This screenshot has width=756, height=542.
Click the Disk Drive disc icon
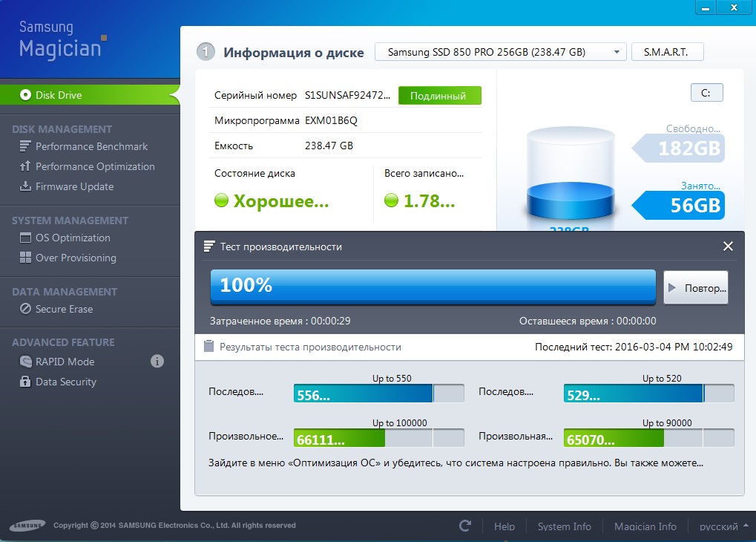tap(25, 94)
